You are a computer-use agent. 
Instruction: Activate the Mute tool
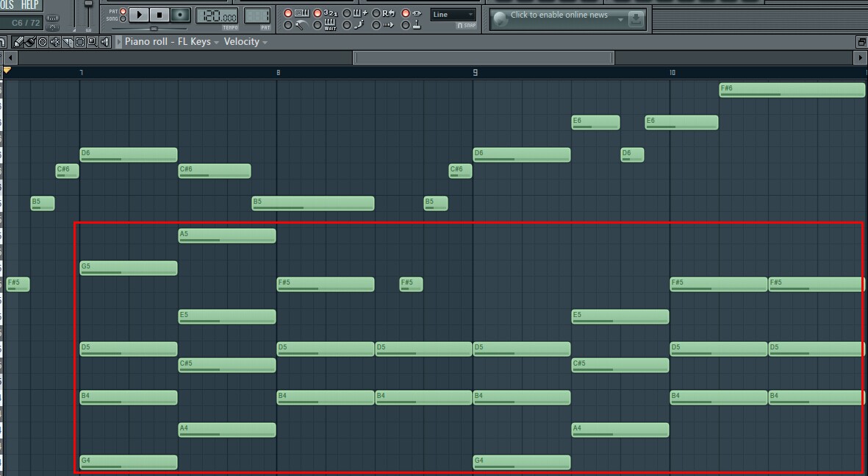point(55,41)
